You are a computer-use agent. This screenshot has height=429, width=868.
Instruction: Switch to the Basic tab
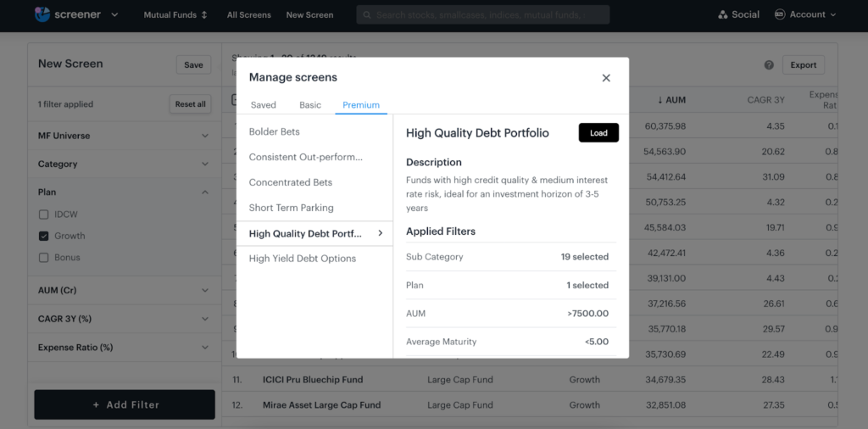310,105
